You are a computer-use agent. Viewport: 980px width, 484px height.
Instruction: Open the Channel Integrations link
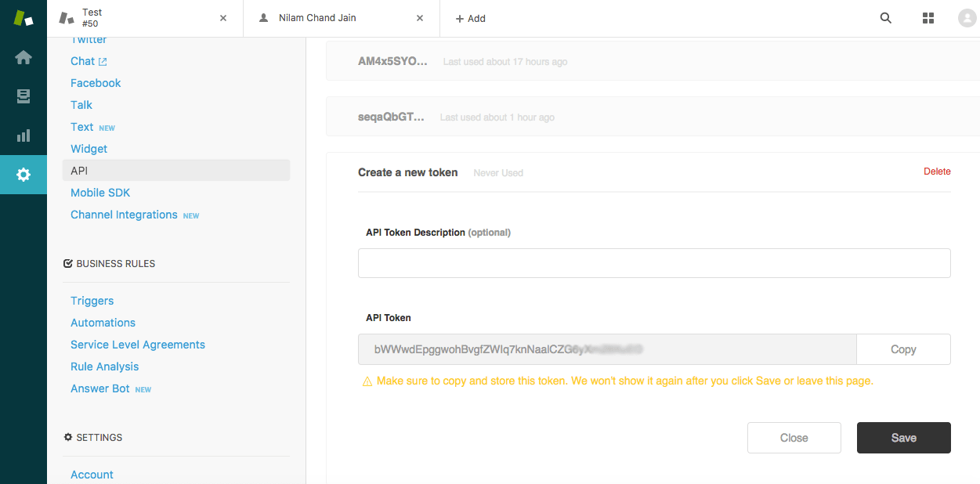coord(124,215)
